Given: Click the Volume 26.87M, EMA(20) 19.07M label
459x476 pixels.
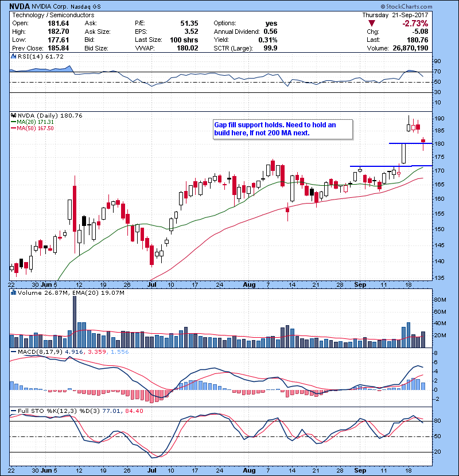Looking at the screenshot, I should point(71,292).
